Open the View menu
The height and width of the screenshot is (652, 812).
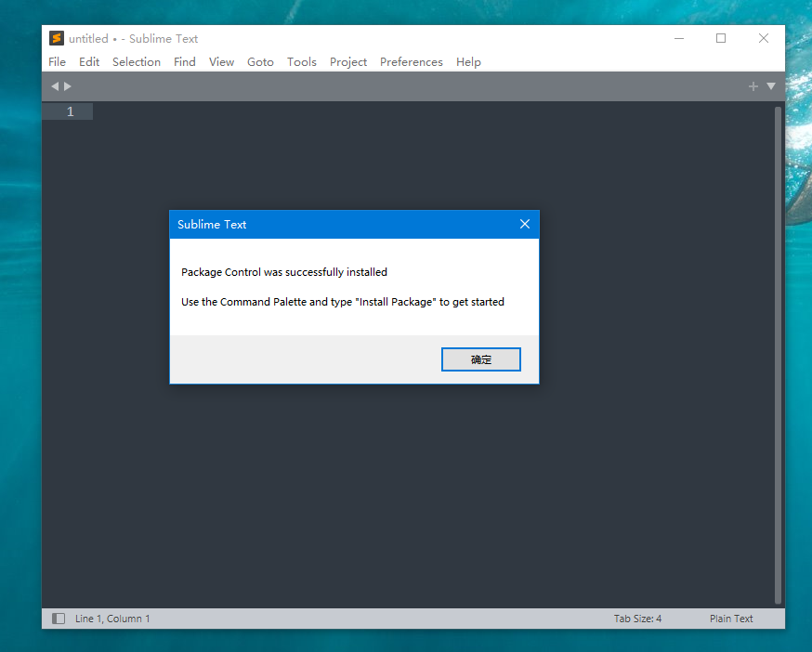(x=221, y=61)
